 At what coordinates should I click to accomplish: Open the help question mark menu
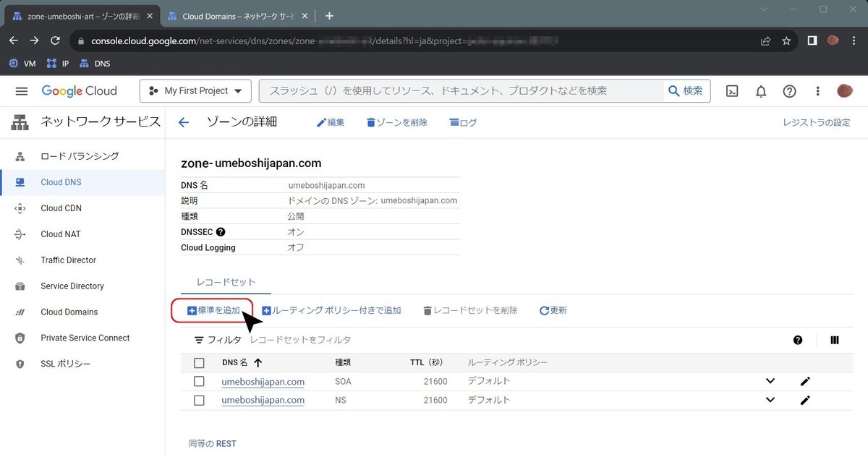pos(790,91)
